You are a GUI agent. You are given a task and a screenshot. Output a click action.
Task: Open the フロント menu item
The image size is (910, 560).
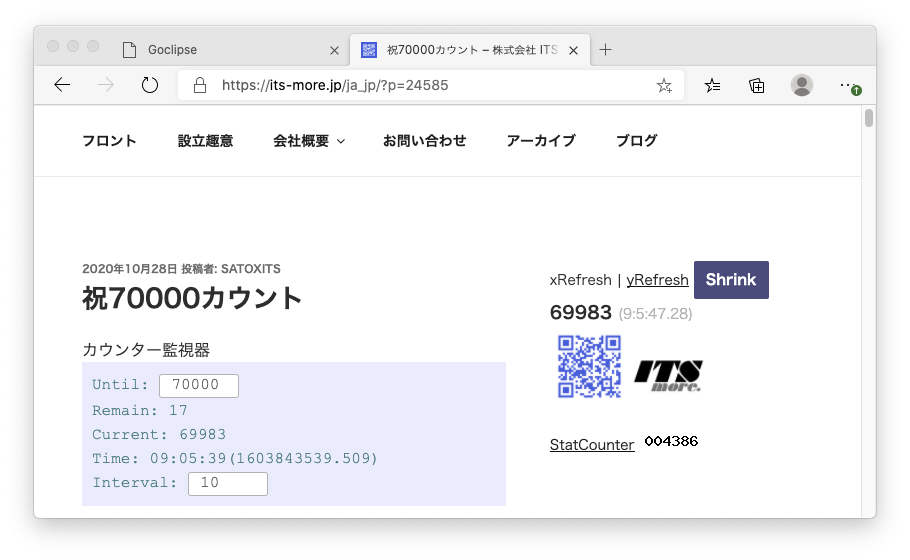[x=109, y=141]
